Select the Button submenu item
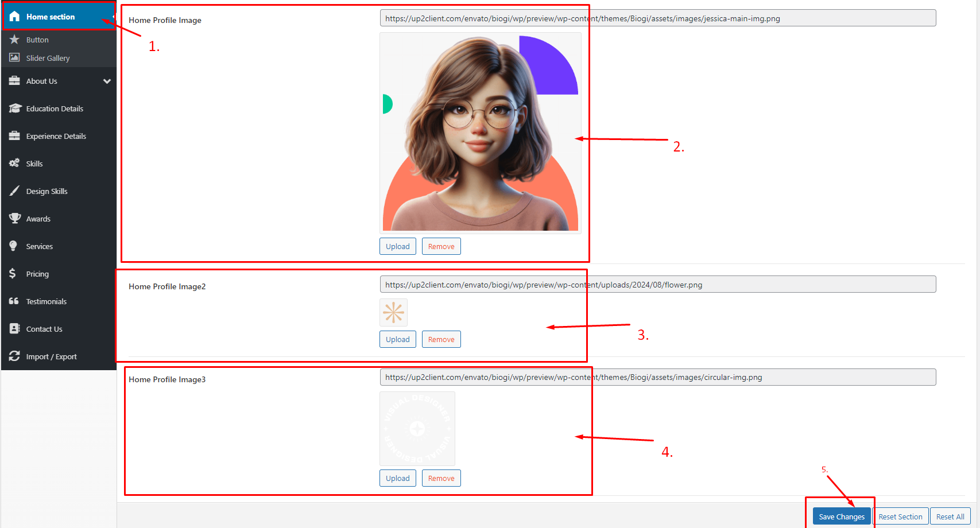The width and height of the screenshot is (980, 528). click(x=37, y=40)
